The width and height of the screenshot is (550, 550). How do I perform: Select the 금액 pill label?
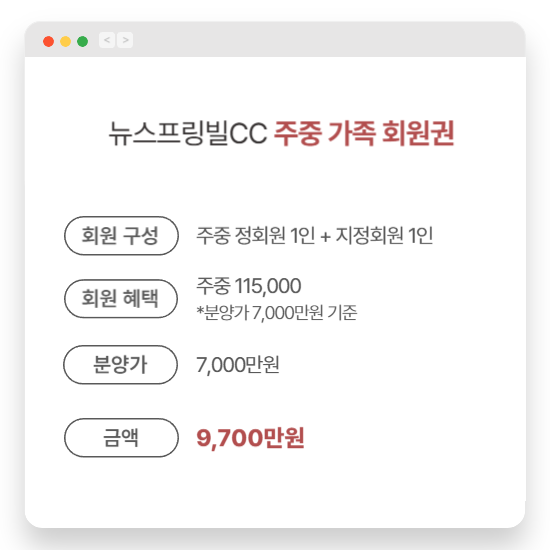(121, 438)
